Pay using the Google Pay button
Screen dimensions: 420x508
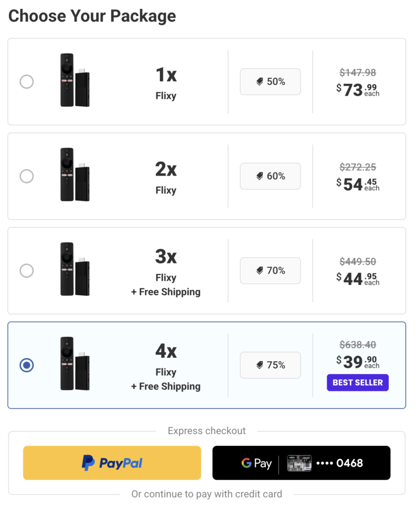(x=301, y=463)
